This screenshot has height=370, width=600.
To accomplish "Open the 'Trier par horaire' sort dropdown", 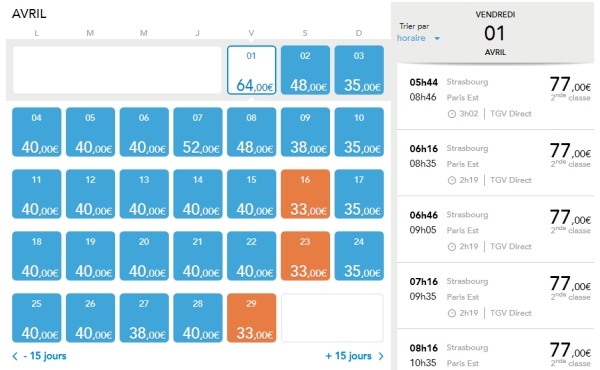I will pos(418,38).
